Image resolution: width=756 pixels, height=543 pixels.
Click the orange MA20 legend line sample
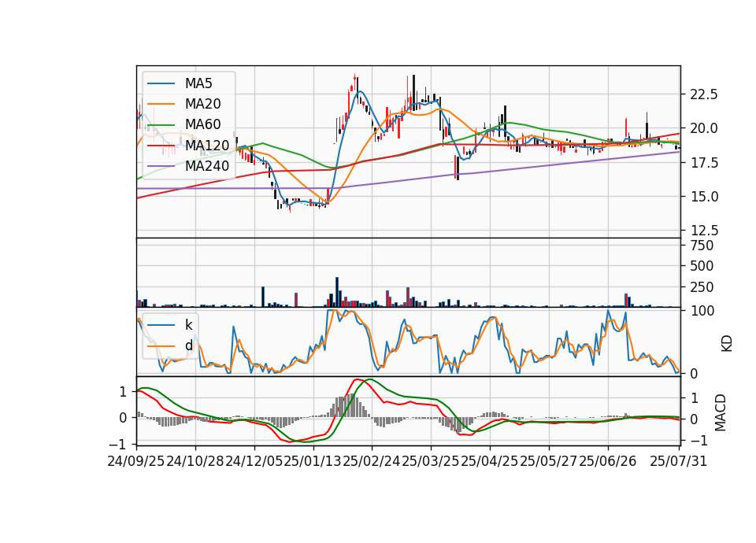tap(161, 104)
